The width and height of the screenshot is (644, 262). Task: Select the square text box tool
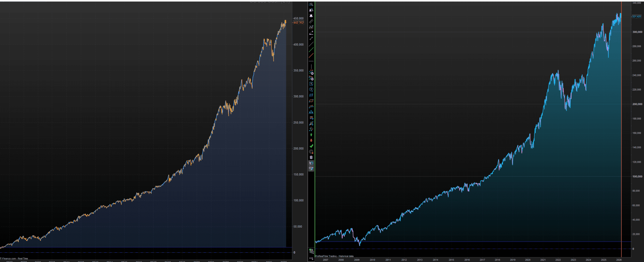(x=311, y=84)
